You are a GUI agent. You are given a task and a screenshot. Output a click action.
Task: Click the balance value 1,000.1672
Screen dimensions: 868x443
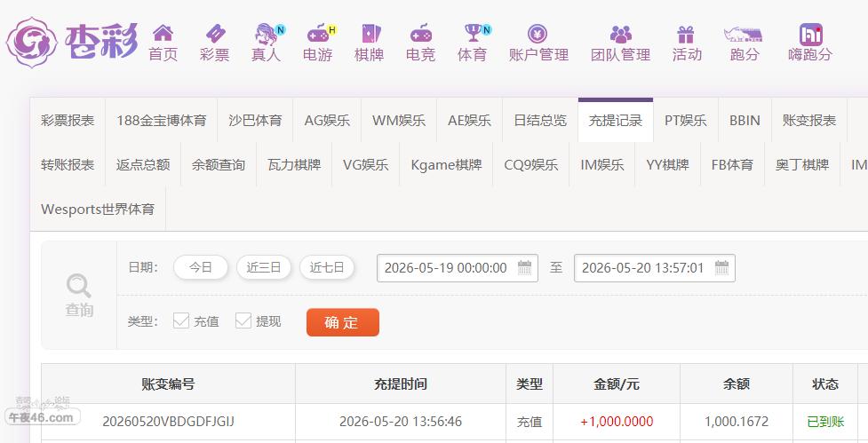[x=737, y=422]
